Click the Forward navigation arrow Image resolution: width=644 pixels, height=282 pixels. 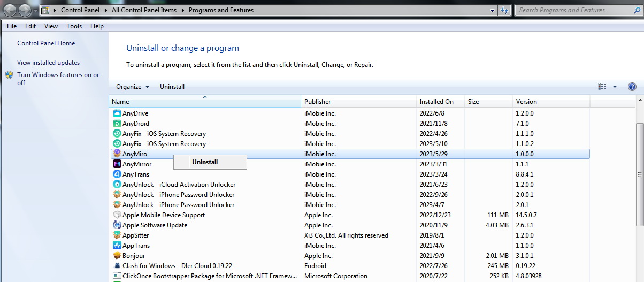(x=25, y=10)
